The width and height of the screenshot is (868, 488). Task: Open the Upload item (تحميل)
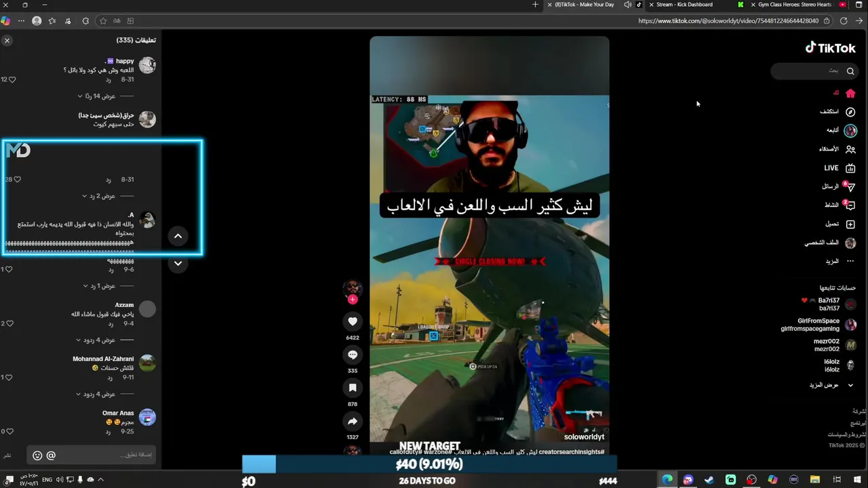[x=840, y=224]
